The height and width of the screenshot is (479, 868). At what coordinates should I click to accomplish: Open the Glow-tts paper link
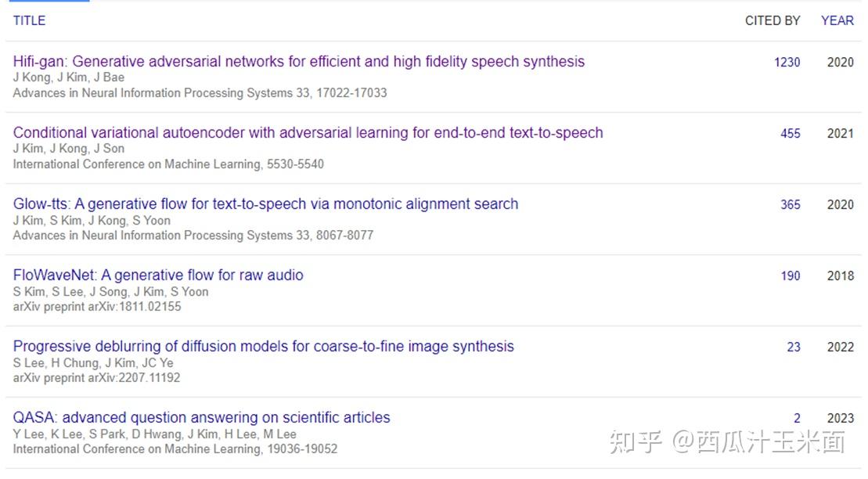265,203
